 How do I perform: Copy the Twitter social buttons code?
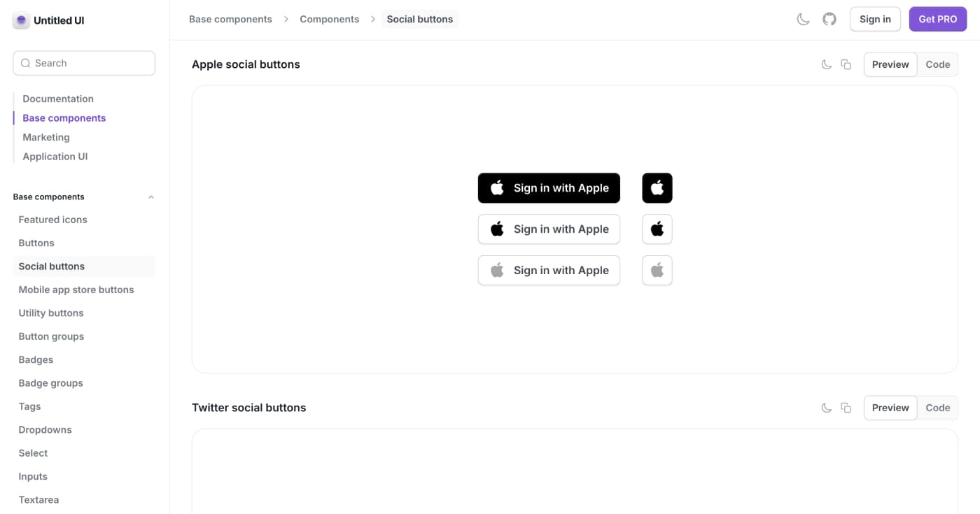[846, 407]
